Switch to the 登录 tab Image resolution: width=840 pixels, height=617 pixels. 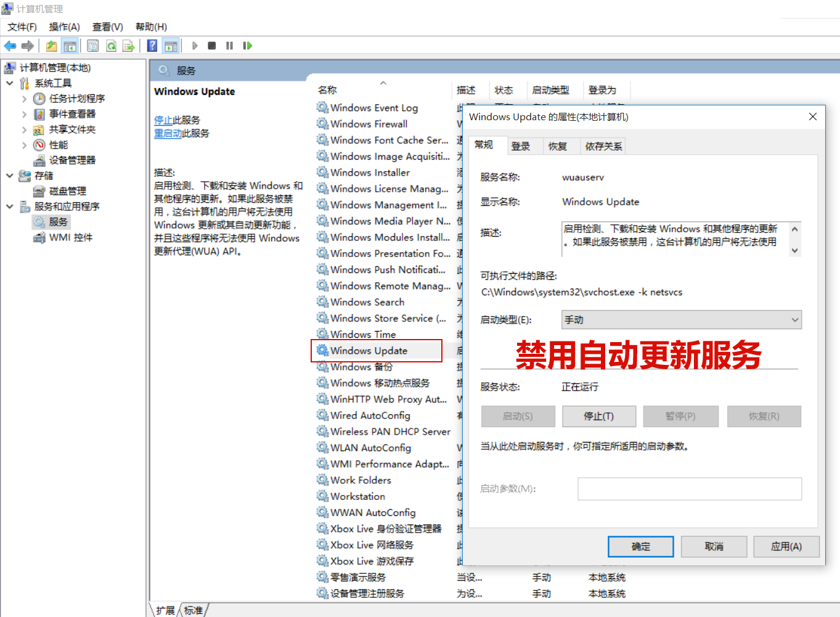click(x=521, y=146)
